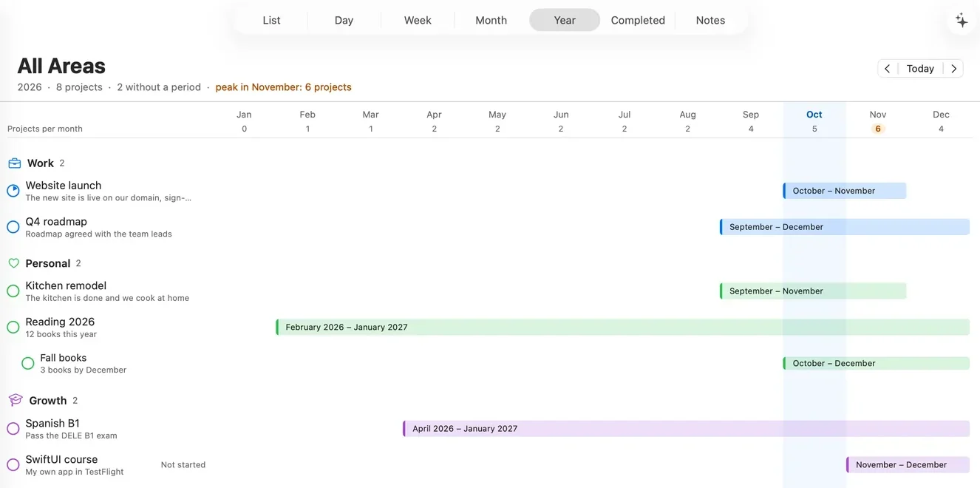Select the Q4 roadmap September – December bar
This screenshot has height=488, width=980.
coord(845,227)
